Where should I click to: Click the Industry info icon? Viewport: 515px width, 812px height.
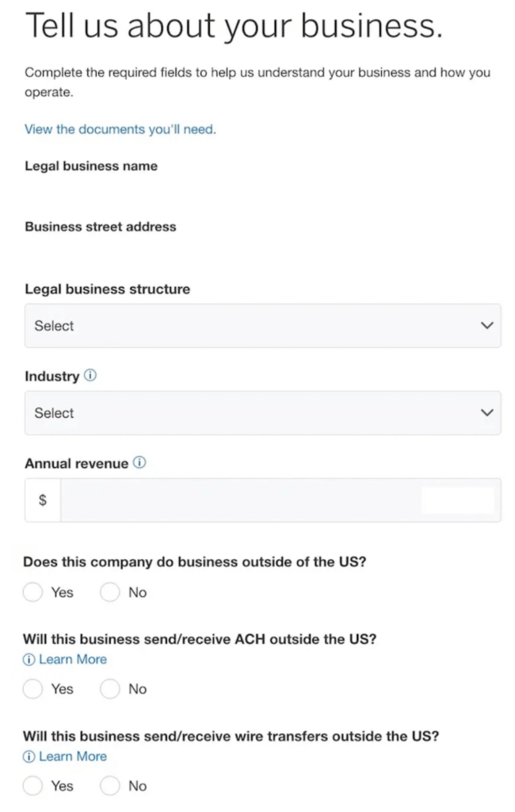[x=90, y=375]
